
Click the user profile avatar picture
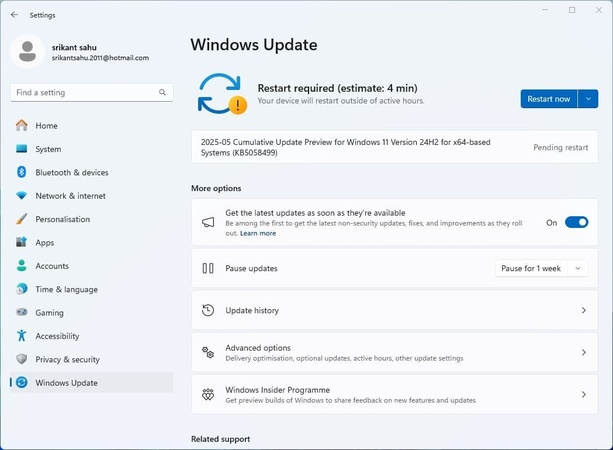click(27, 52)
